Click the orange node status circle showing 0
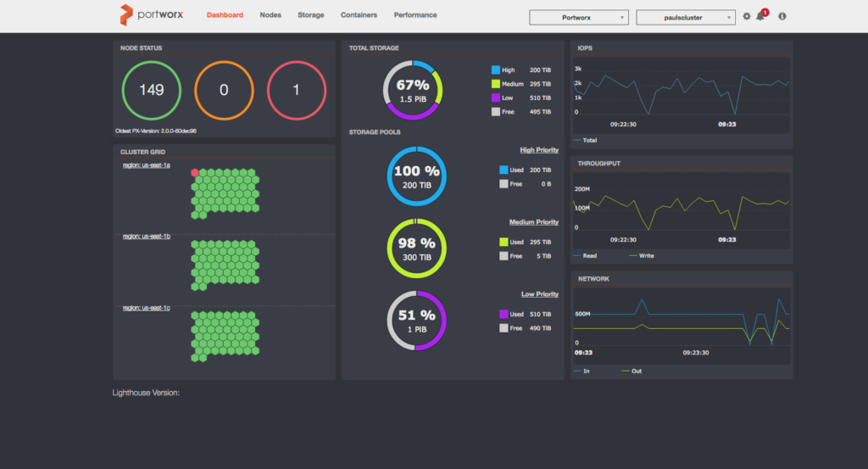868x469 pixels. click(224, 90)
